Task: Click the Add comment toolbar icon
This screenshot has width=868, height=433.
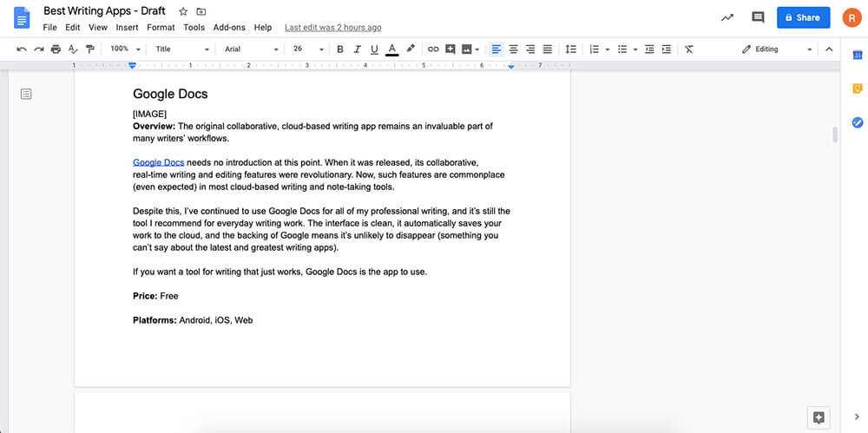Action: [450, 49]
